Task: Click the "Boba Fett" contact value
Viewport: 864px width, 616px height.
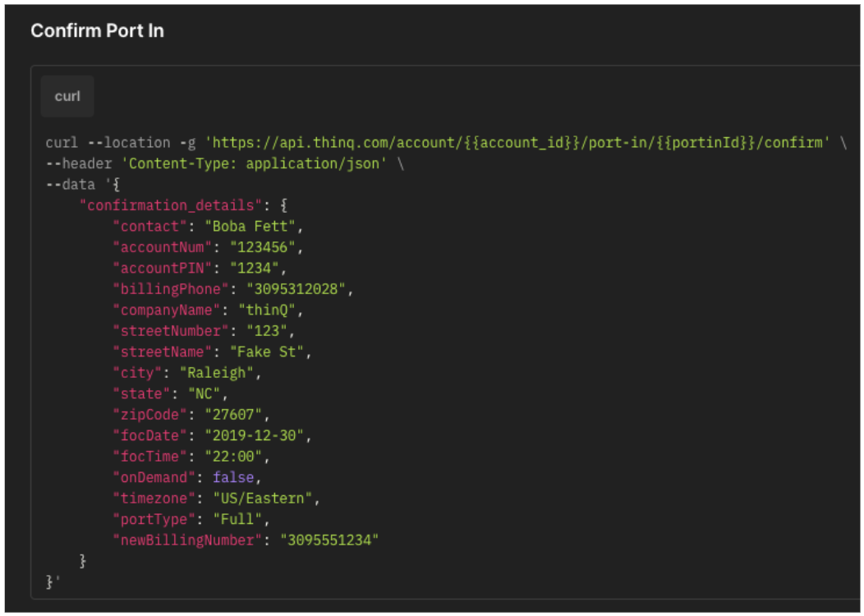Action: tap(247, 226)
